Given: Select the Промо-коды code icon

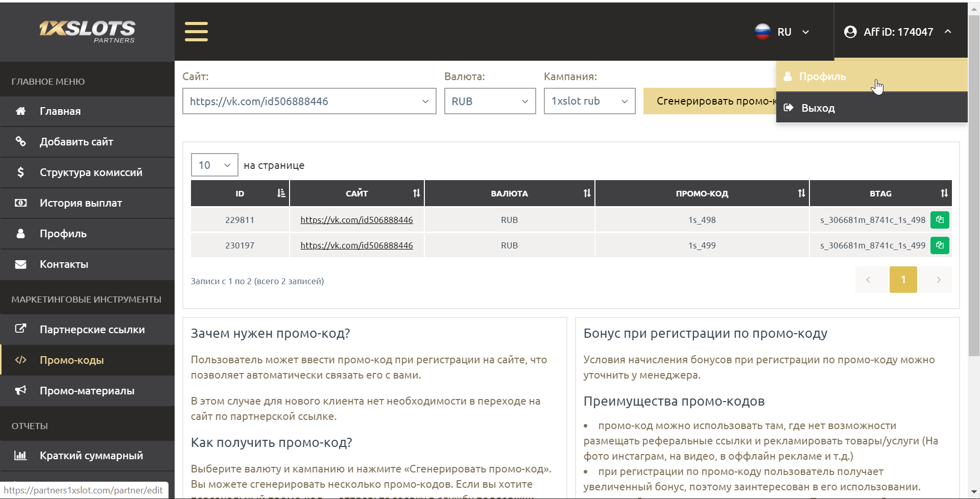Looking at the screenshot, I should coord(20,360).
